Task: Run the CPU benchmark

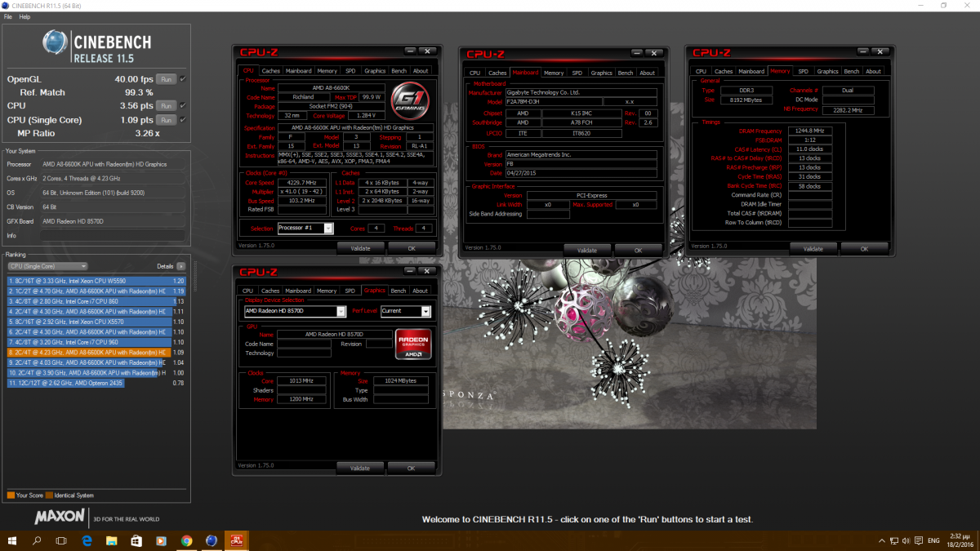Action: pyautogui.click(x=166, y=106)
